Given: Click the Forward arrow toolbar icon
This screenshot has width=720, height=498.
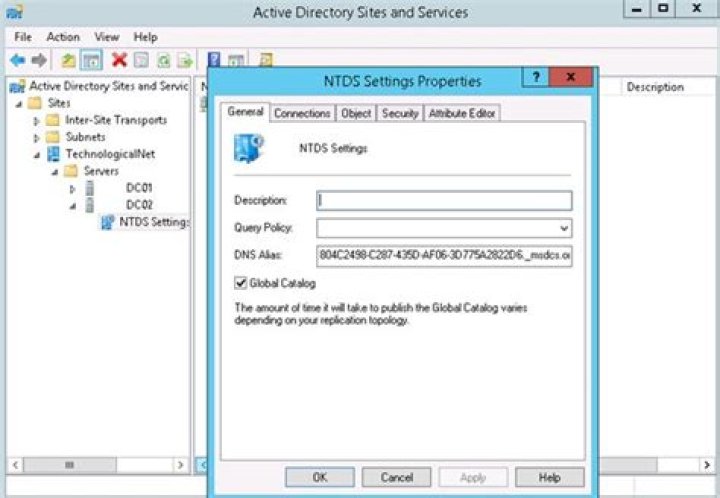Looking at the screenshot, I should 39,60.
